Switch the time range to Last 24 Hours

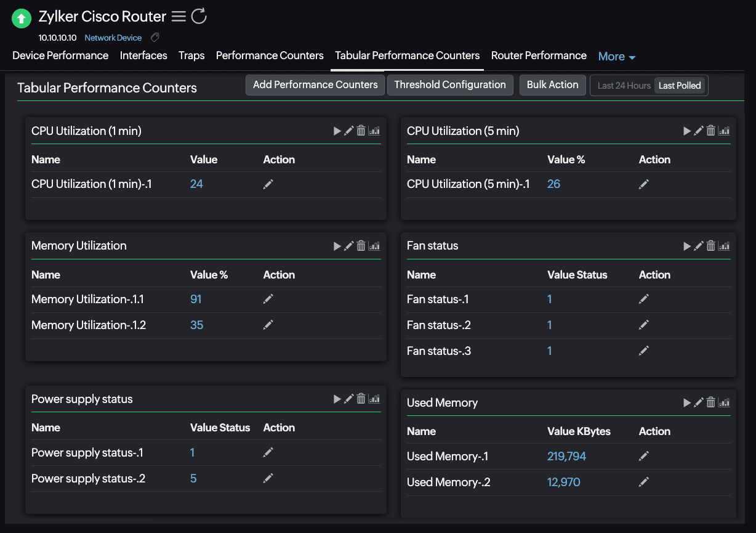pyautogui.click(x=623, y=86)
